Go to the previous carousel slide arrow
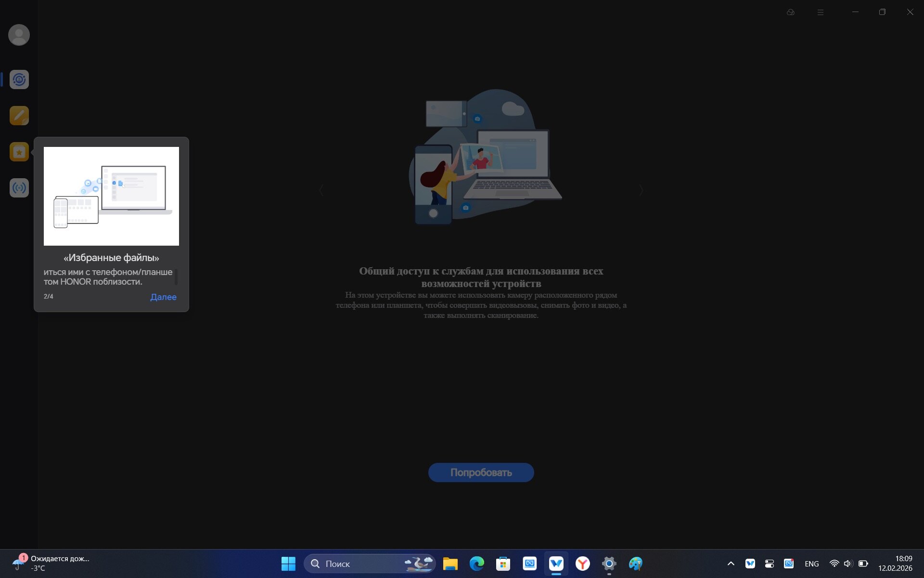924x578 pixels. click(x=321, y=190)
